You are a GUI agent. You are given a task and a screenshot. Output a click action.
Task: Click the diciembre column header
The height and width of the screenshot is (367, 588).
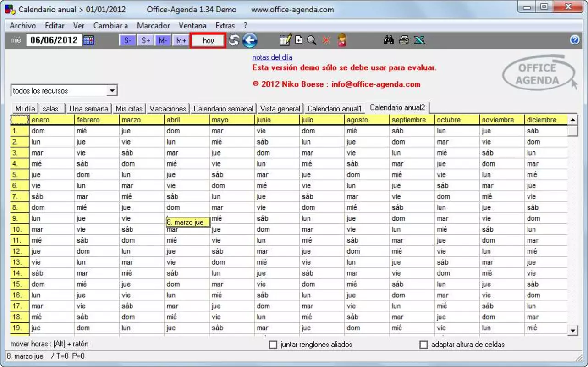pos(546,120)
